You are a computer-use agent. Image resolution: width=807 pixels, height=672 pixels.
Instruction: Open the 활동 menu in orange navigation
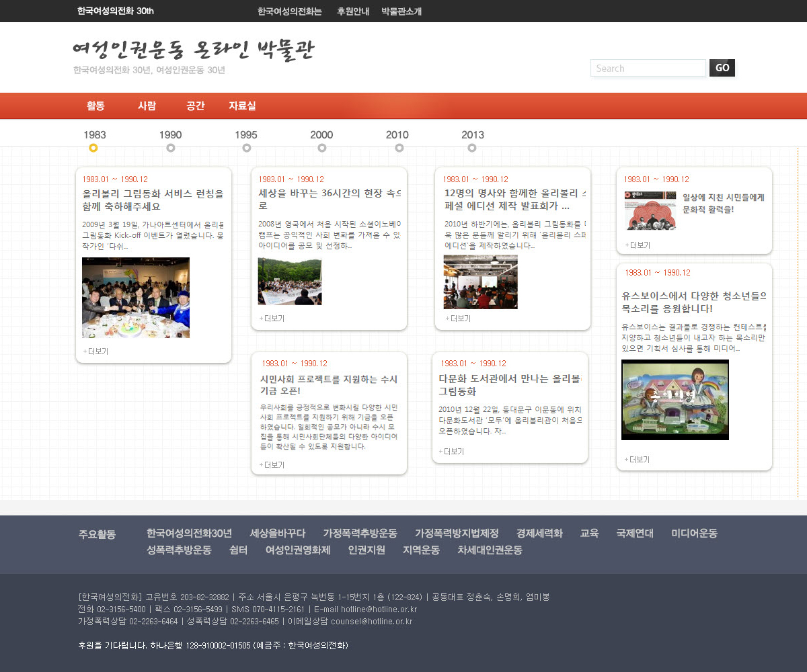pyautogui.click(x=95, y=106)
